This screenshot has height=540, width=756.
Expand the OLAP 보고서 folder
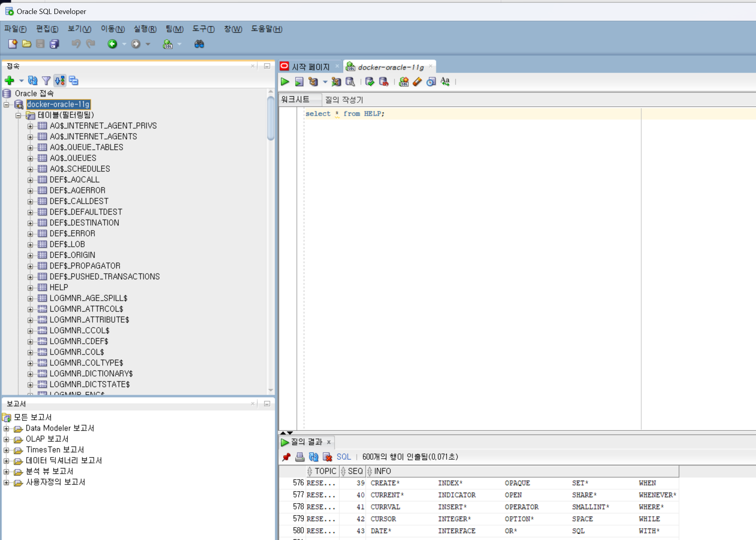[6, 439]
